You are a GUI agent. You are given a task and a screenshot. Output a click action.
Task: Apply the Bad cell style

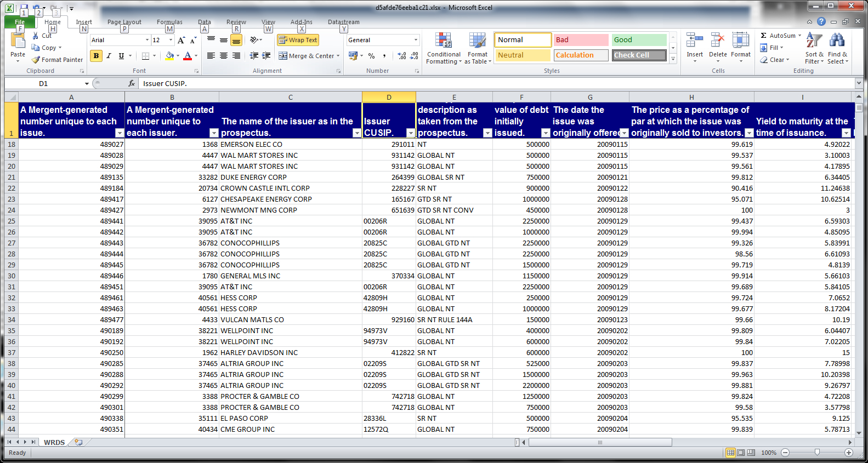coord(581,40)
